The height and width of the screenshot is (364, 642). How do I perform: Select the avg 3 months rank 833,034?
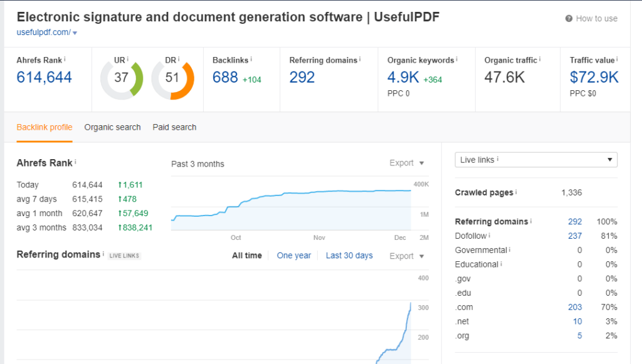(x=87, y=228)
